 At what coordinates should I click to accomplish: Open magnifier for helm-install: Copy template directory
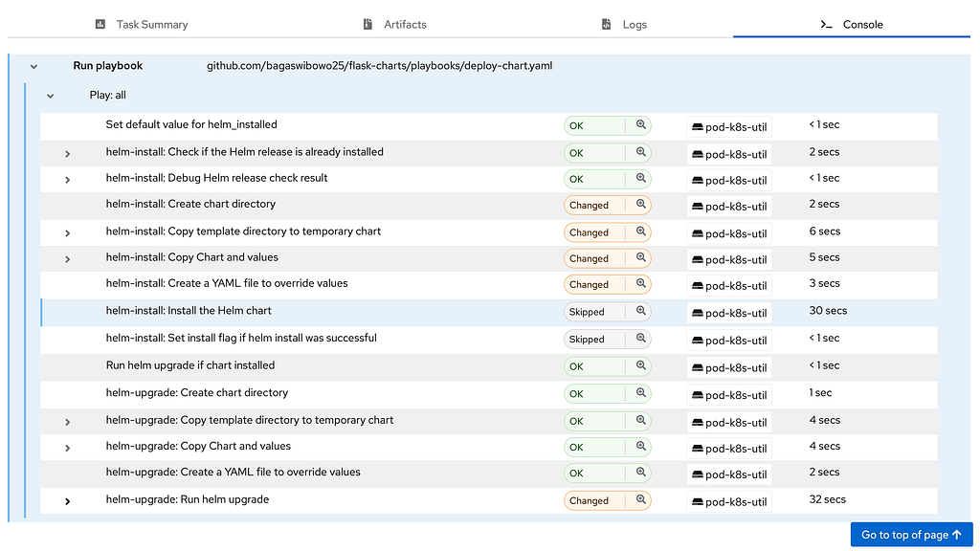[x=640, y=231]
